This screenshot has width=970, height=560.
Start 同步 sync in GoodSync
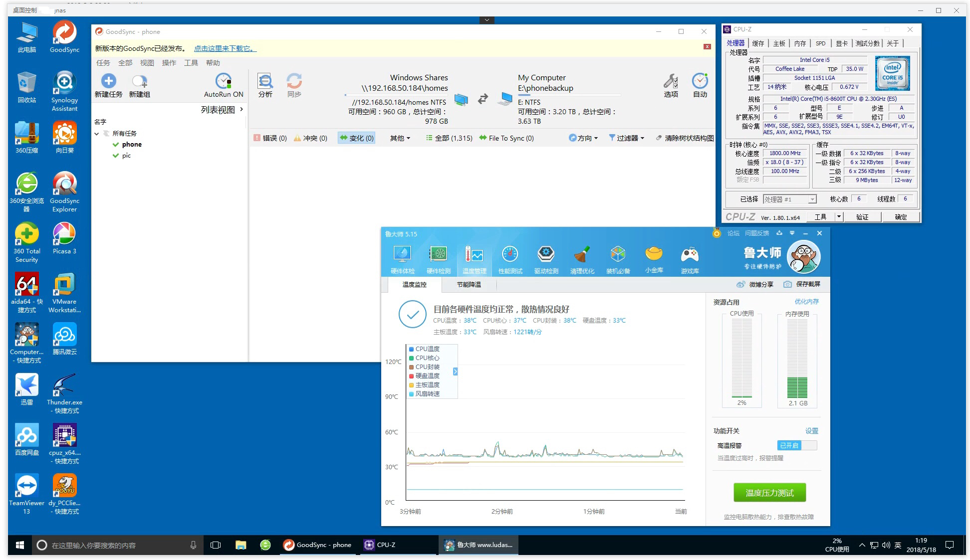(x=294, y=84)
